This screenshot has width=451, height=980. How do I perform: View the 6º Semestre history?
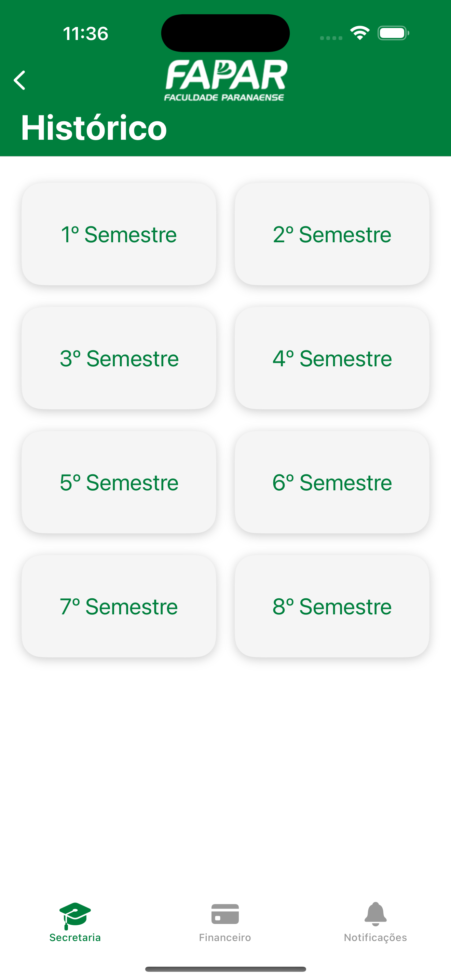(332, 482)
